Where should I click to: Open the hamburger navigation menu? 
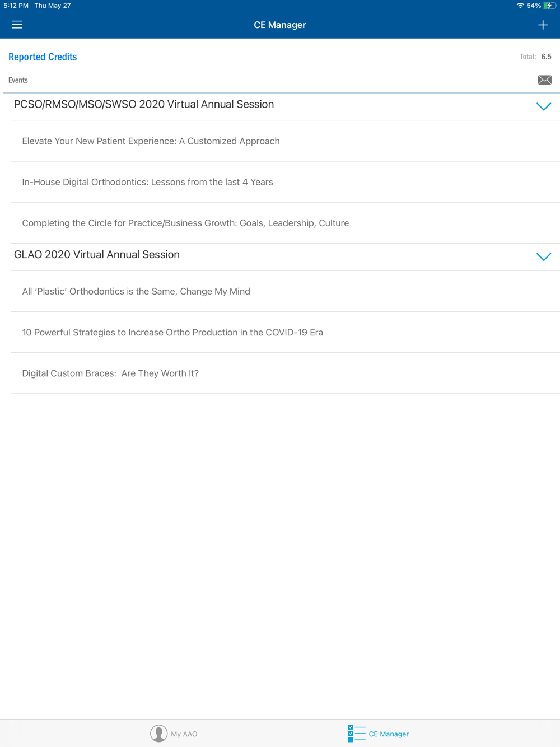(x=17, y=25)
